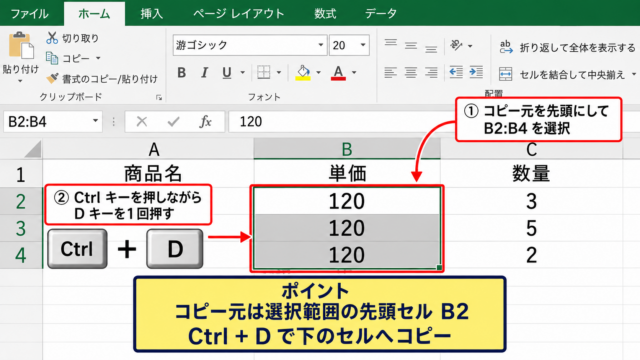Screen dimensions: 640x360
Task: Select column A header
Action: [148, 149]
